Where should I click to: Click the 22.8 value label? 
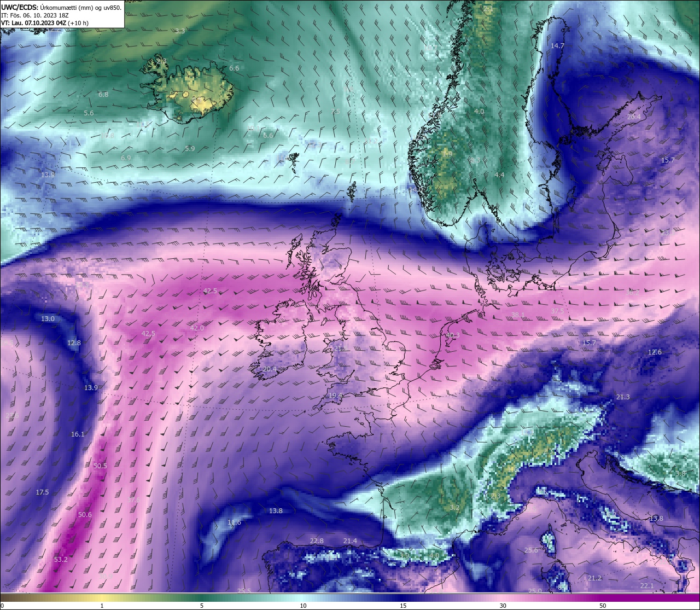point(317,541)
